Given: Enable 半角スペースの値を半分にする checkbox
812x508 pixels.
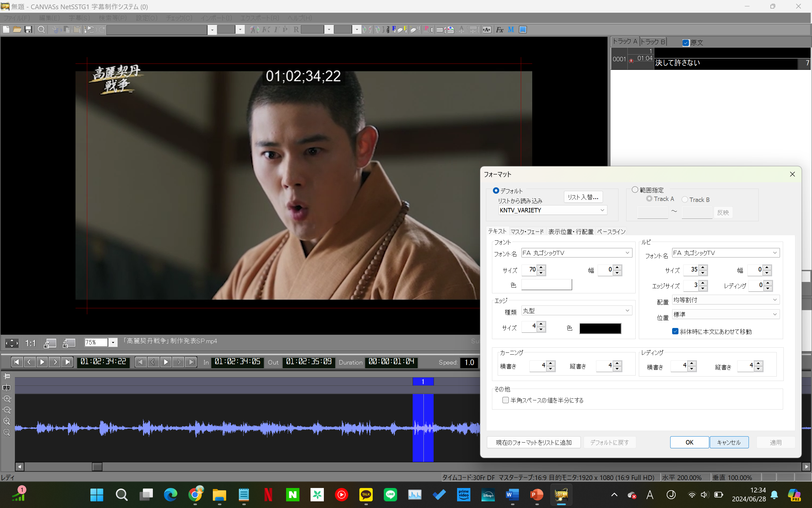Looking at the screenshot, I should click(505, 400).
